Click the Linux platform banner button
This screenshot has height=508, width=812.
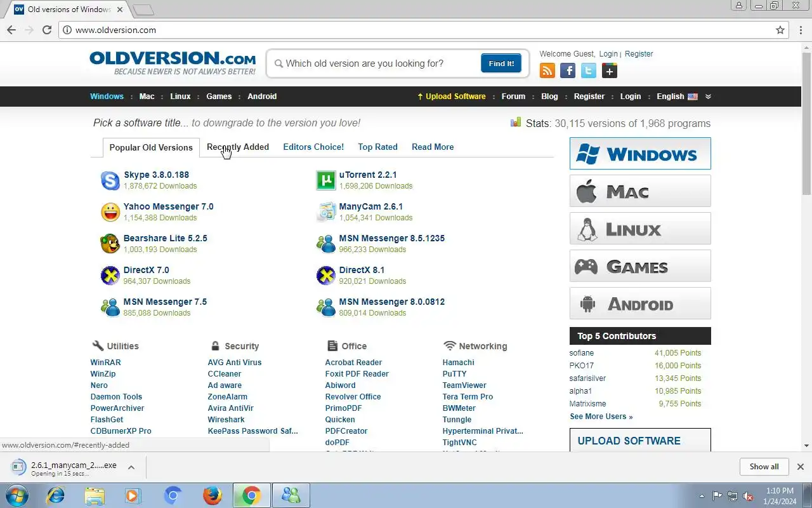[640, 229]
